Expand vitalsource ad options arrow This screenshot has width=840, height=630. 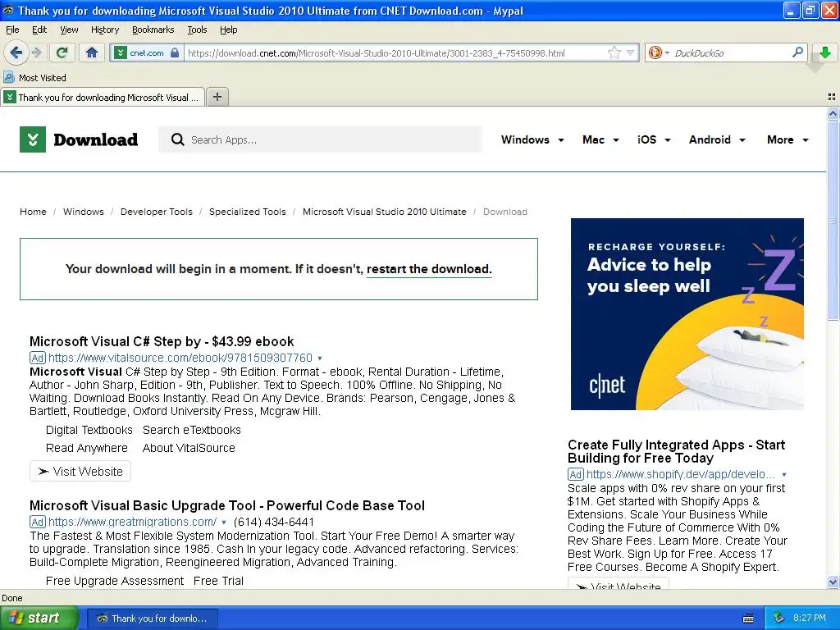point(320,358)
